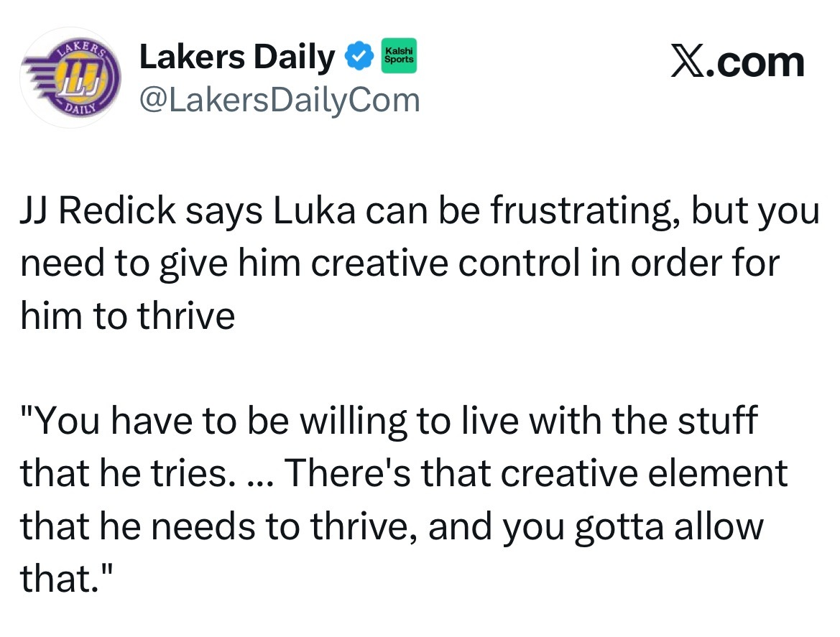Open the @LakersDailyCom handle
The height and width of the screenshot is (637, 840).
coord(280,100)
